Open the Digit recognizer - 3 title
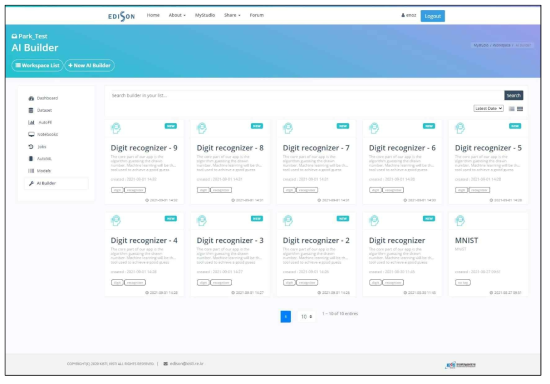Viewport: 550px width, 384px height. pyautogui.click(x=230, y=241)
